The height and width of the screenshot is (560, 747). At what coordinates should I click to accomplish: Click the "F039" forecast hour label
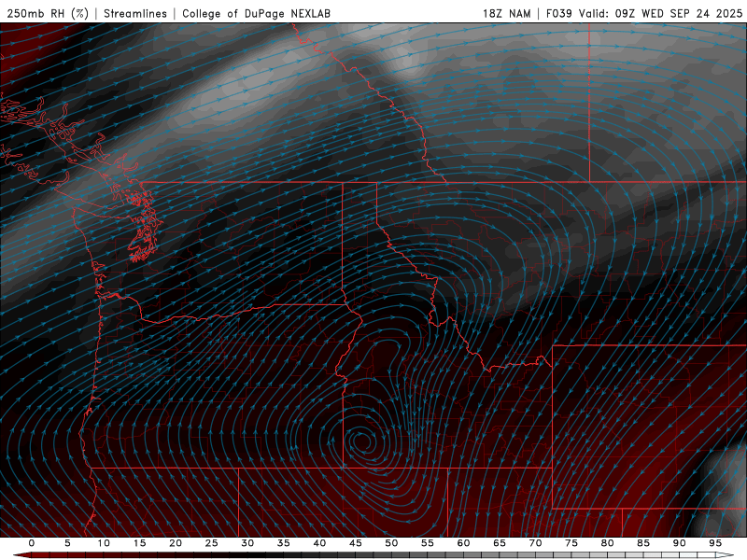[558, 13]
